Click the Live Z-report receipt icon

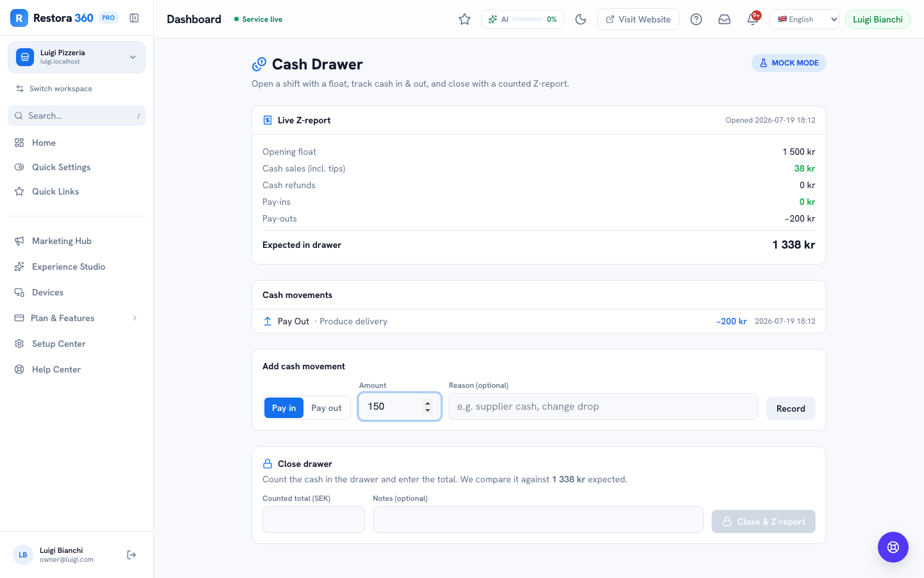pyautogui.click(x=268, y=120)
